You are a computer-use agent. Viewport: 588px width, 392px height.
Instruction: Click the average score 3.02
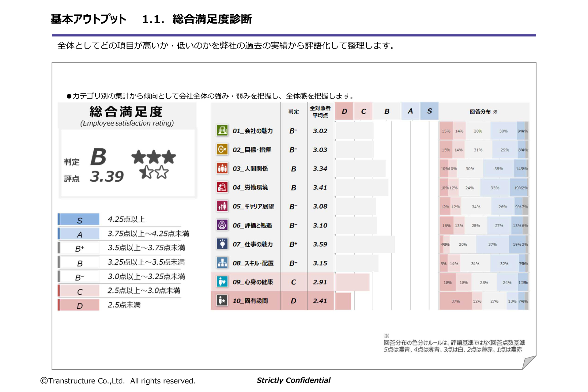(320, 131)
